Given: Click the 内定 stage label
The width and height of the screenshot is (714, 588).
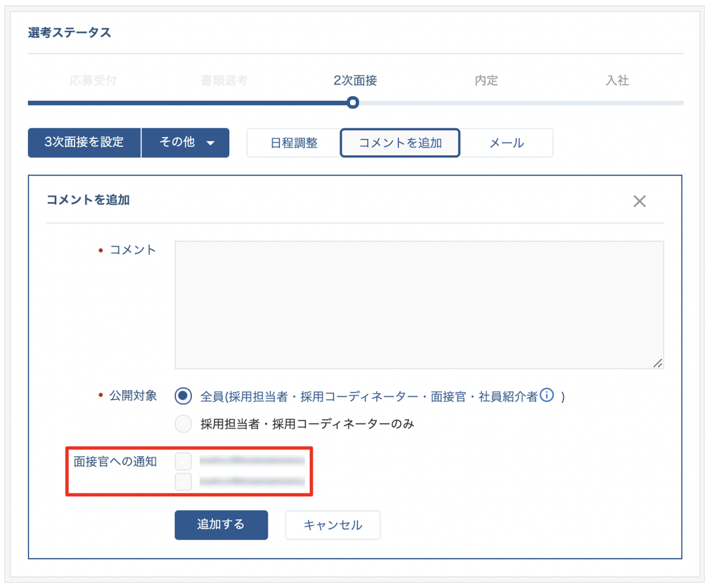Looking at the screenshot, I should (x=487, y=80).
